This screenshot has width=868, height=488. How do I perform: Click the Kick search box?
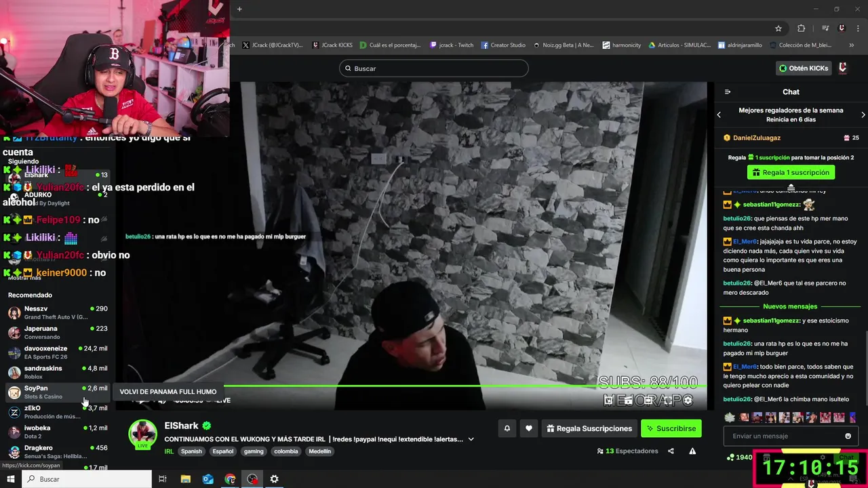point(434,68)
